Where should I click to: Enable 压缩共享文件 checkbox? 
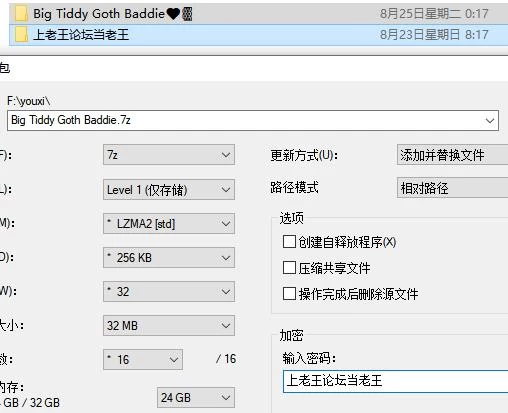tap(289, 268)
